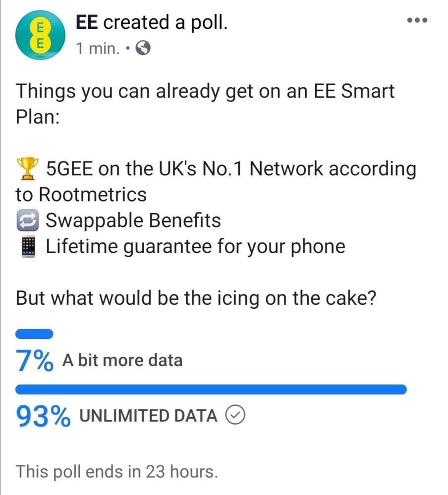Click 'Lifetime guarantee for your phone' text
Screen dimensions: 448x495
[195, 247]
